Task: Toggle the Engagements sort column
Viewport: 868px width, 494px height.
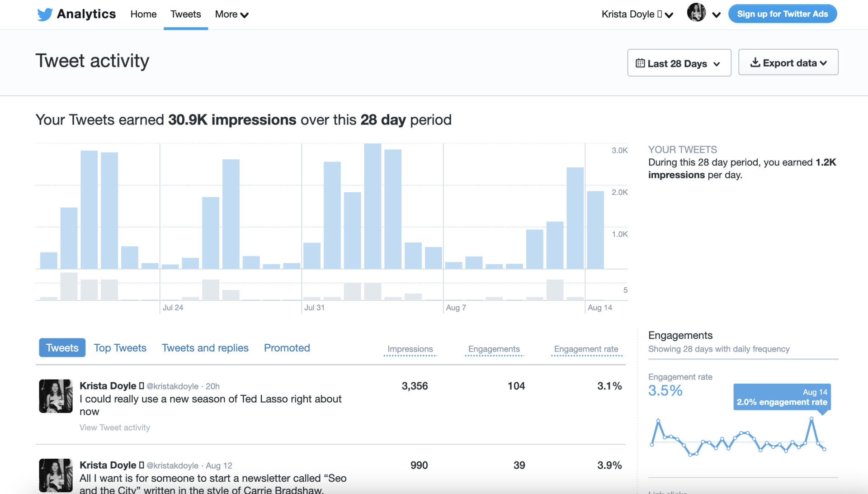Action: click(494, 348)
